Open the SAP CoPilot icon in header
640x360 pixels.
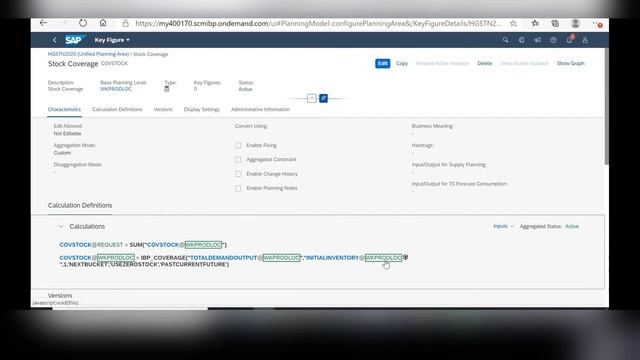(522, 40)
